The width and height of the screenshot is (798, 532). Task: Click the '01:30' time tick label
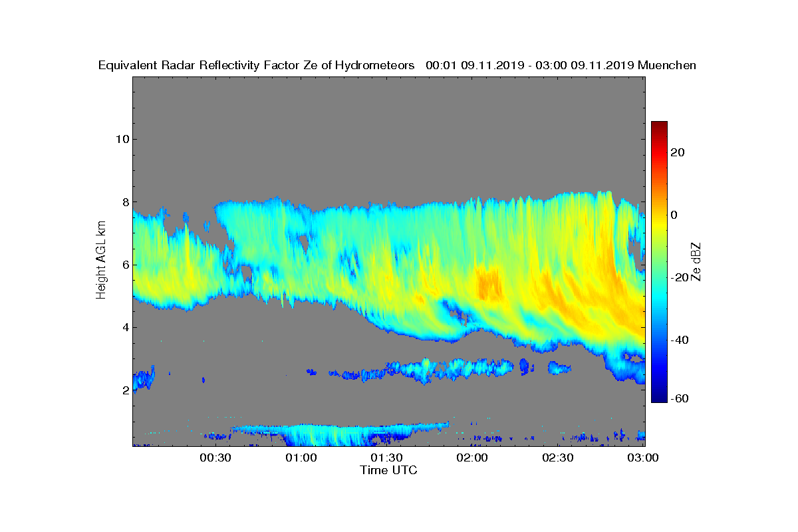tap(386, 458)
